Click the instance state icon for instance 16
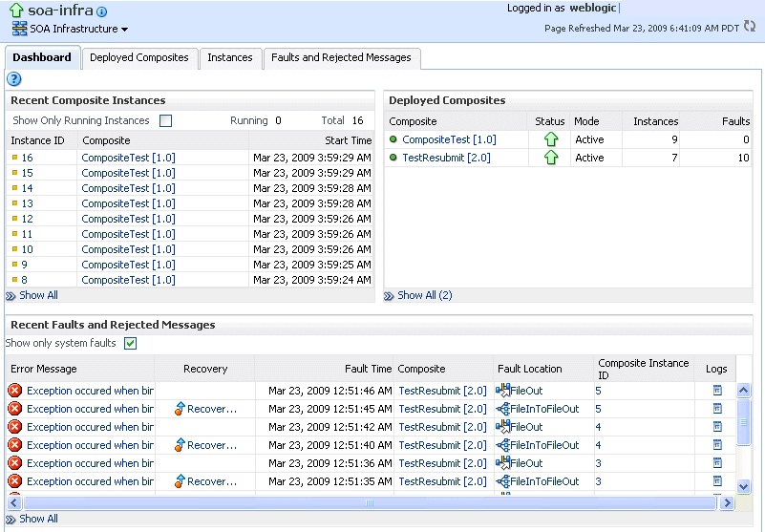This screenshot has width=765, height=532. click(14, 158)
